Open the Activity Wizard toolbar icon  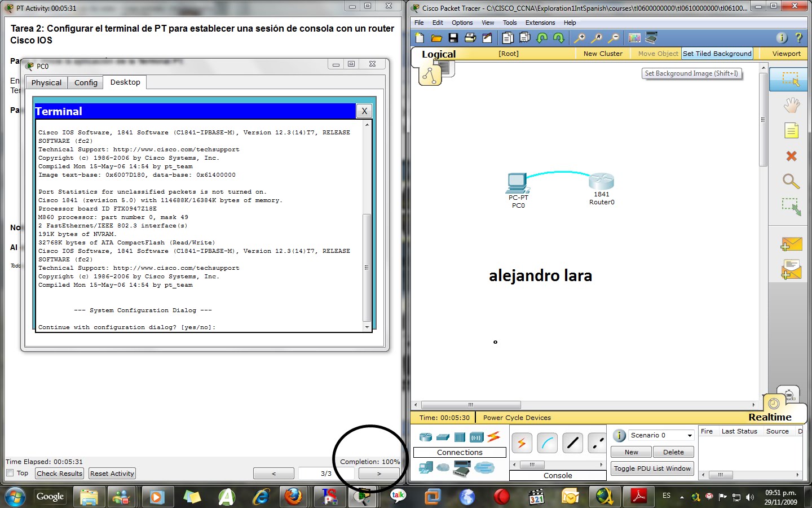(x=487, y=38)
